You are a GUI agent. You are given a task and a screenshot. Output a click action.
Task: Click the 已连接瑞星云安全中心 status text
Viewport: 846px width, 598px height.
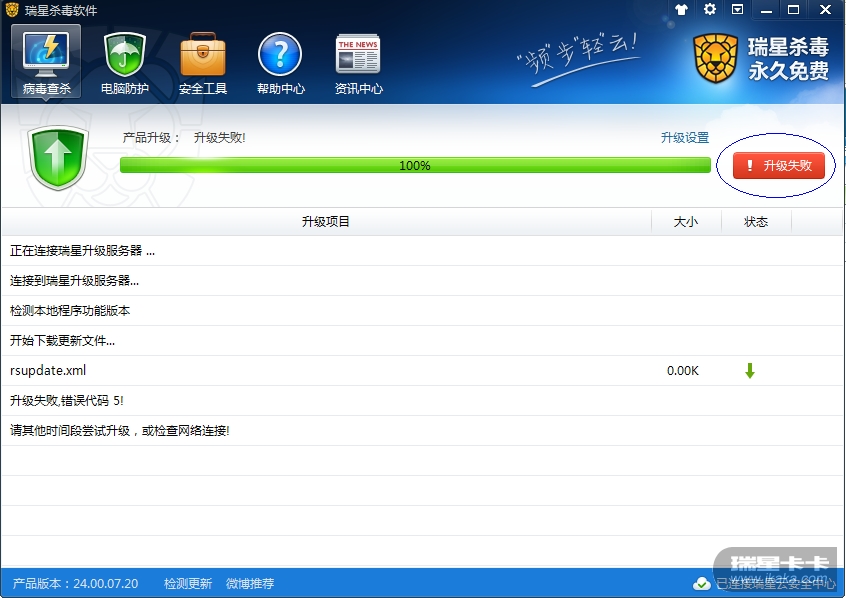pyautogui.click(x=775, y=583)
